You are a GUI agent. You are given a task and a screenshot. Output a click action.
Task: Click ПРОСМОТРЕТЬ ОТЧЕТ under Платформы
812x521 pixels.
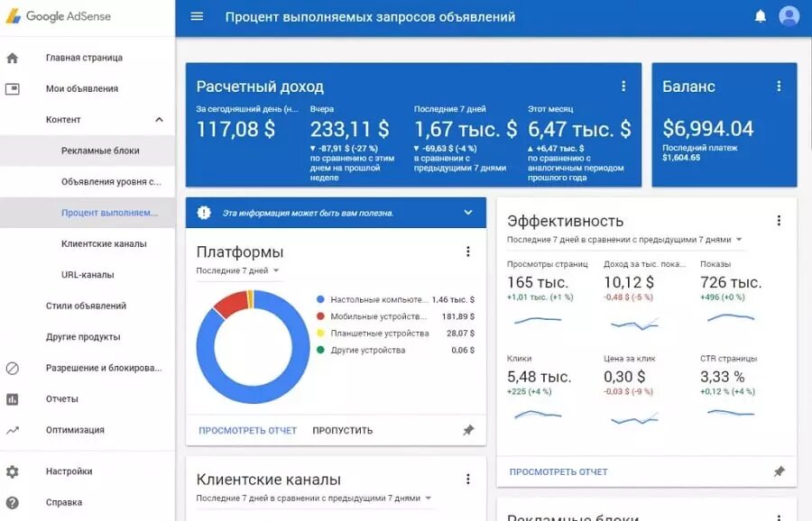(x=249, y=431)
